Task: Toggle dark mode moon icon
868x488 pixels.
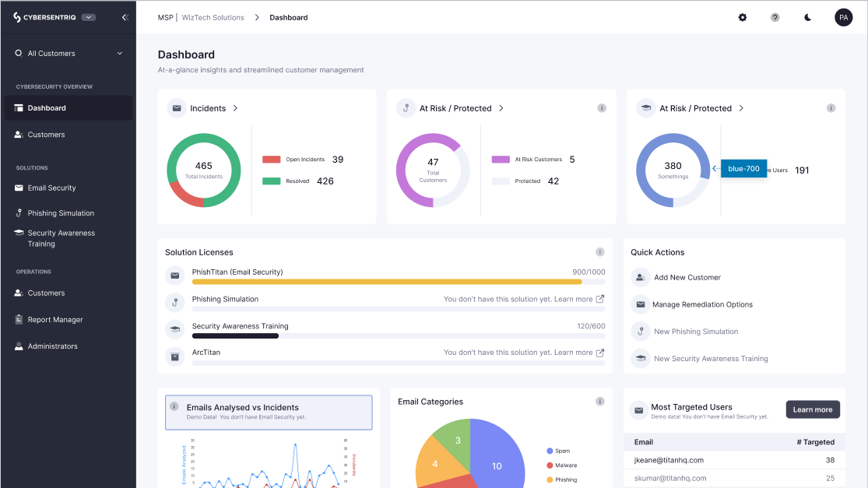Action: pyautogui.click(x=808, y=17)
